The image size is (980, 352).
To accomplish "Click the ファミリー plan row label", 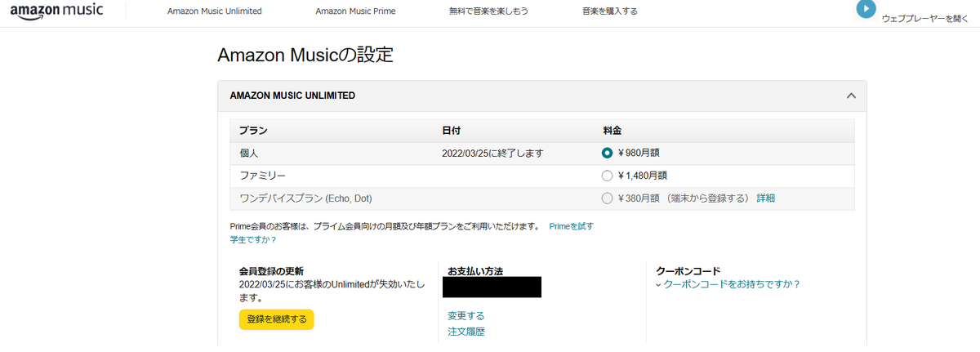I will [x=262, y=175].
